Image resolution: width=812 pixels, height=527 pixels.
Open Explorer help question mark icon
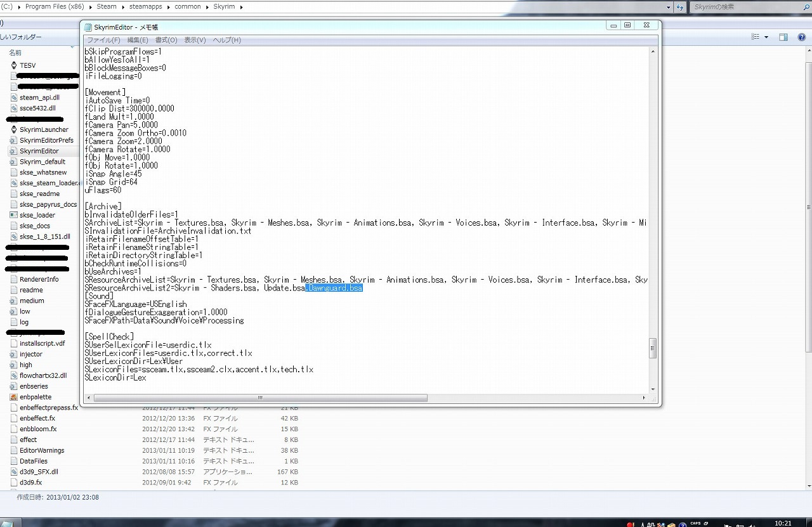point(803,37)
